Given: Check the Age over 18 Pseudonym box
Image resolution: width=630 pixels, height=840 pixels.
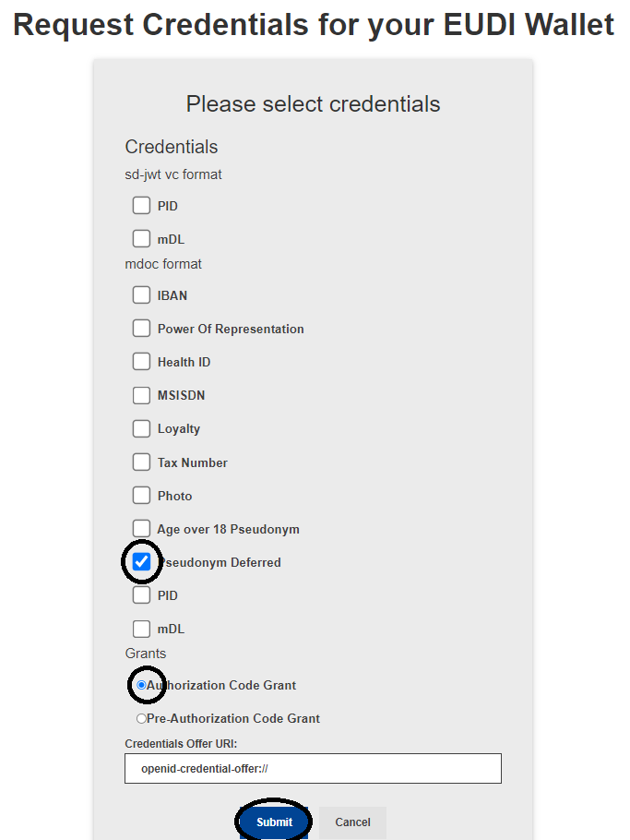Looking at the screenshot, I should click(x=141, y=529).
